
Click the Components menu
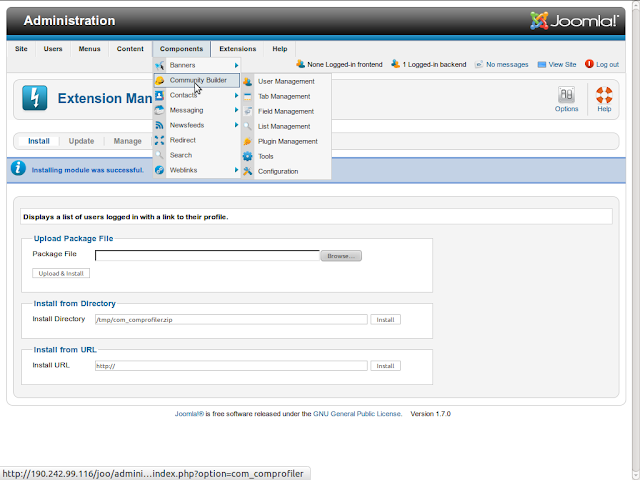(x=182, y=49)
